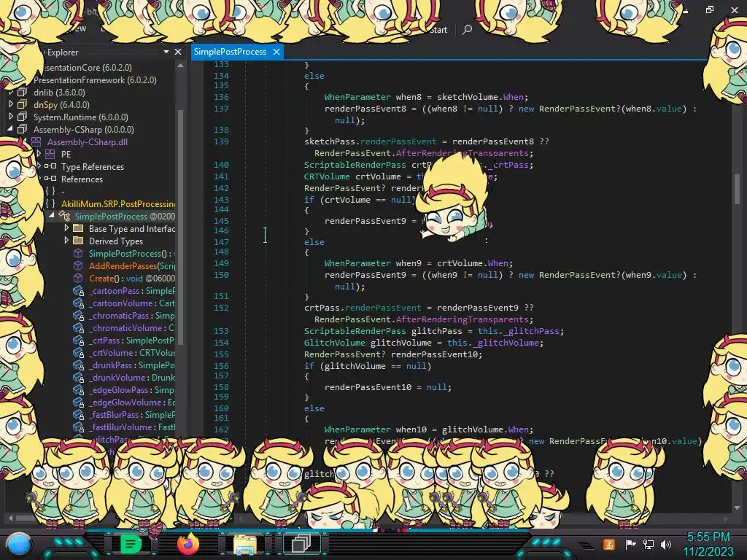Select dnlib (3.6.0.0) in tree
The width and height of the screenshot is (747, 560).
[60, 92]
